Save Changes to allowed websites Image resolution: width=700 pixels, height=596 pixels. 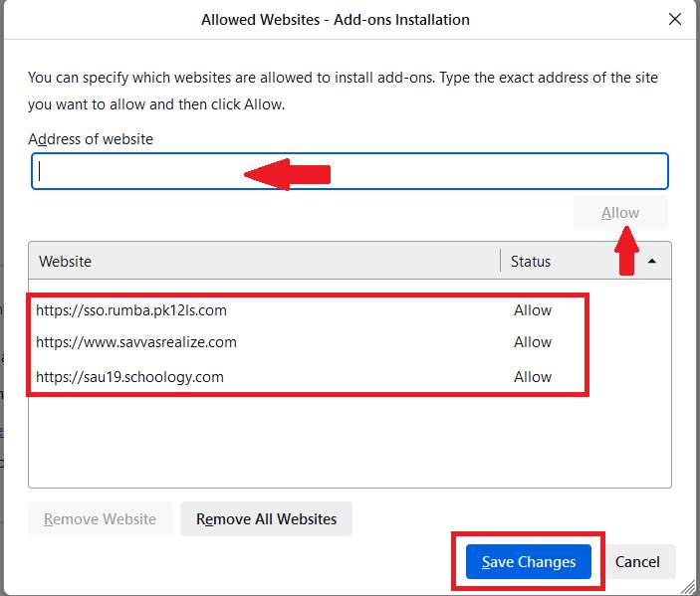pos(529,561)
